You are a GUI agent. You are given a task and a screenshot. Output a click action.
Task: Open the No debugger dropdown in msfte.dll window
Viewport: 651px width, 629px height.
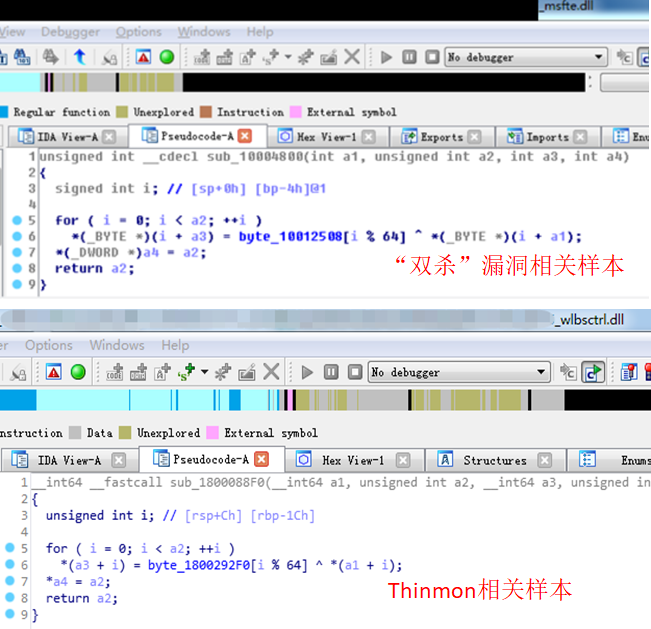tap(526, 57)
